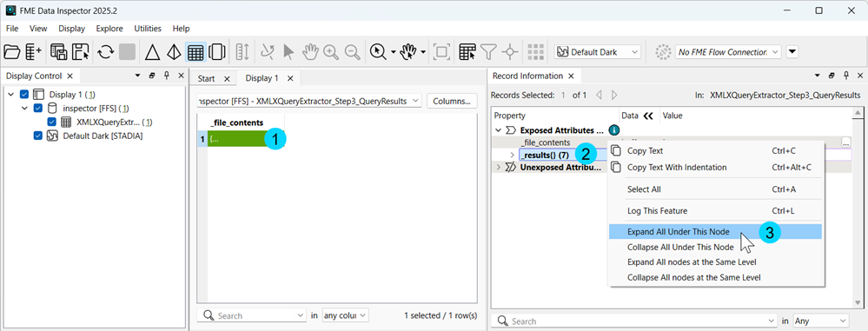Uncheck the inspector [FFS] checkbox
This screenshot has height=331, width=868.
click(x=38, y=108)
